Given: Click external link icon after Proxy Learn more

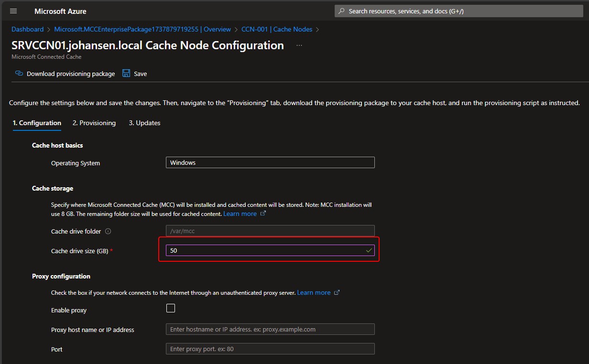Looking at the screenshot, I should [x=337, y=292].
